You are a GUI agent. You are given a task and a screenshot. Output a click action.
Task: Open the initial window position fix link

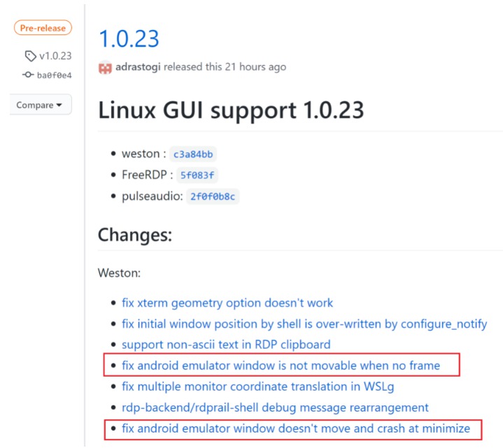click(304, 324)
